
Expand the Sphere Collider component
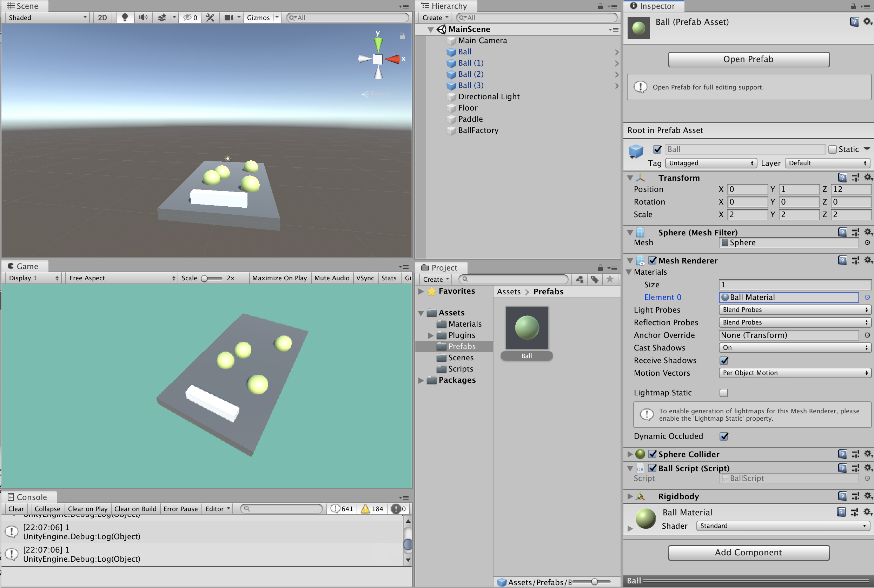coord(630,454)
